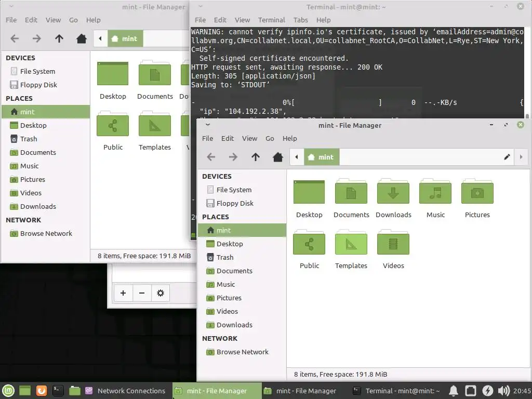Open notifications bell in system tray

[454, 391]
